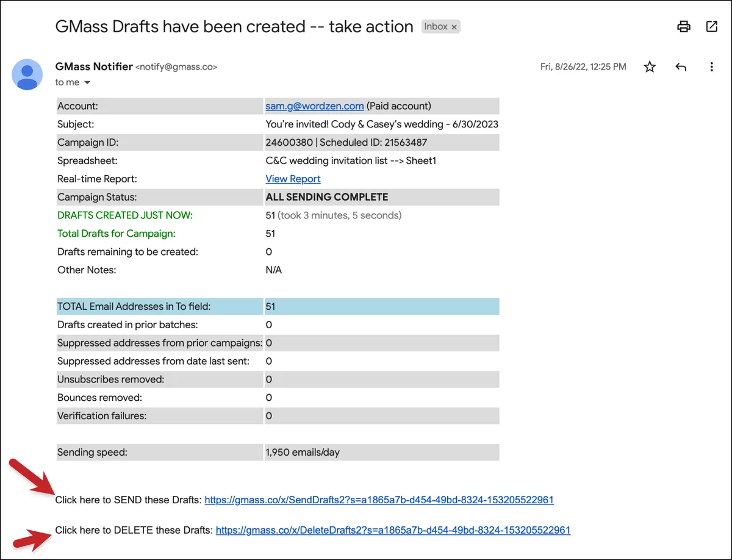Click the 'Verification failures' label
Viewport: 732px width, 560px height.
(x=102, y=416)
